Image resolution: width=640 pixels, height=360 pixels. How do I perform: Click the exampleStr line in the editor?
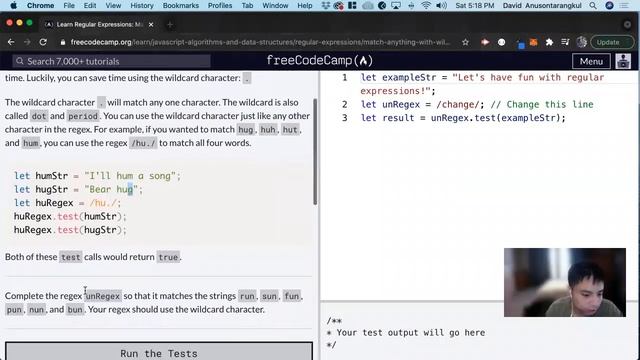pyautogui.click(x=482, y=84)
